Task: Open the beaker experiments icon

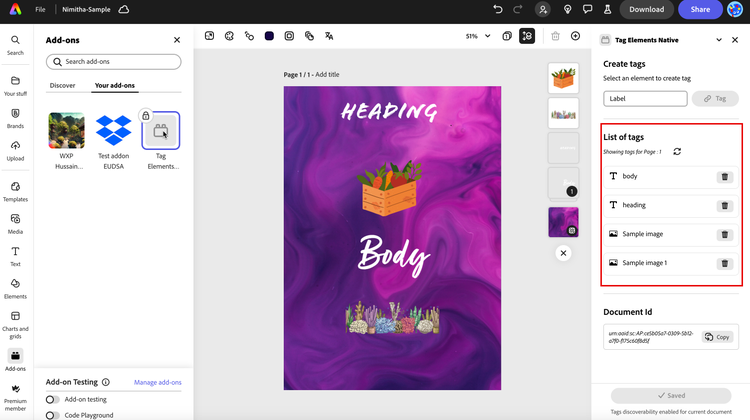Action: coord(607,9)
